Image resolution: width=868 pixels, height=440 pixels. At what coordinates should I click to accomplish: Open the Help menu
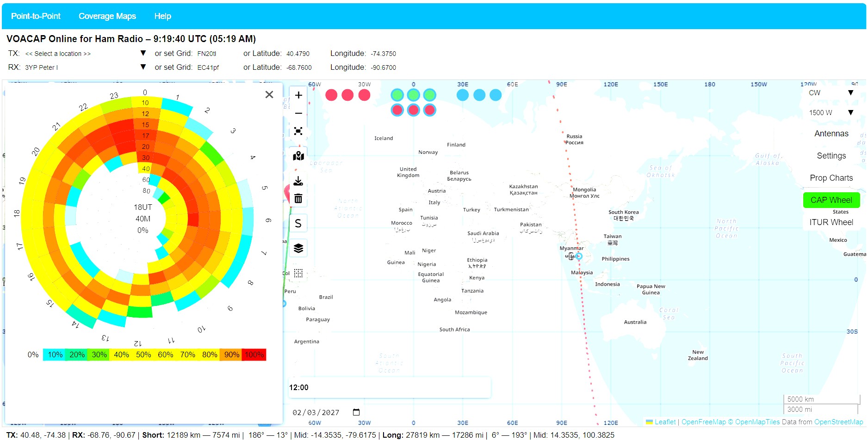(x=163, y=16)
